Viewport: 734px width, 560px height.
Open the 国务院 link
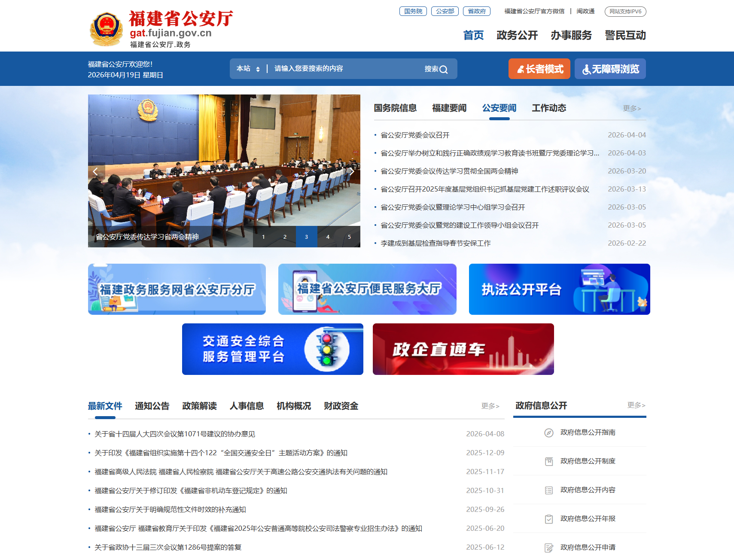pyautogui.click(x=413, y=11)
